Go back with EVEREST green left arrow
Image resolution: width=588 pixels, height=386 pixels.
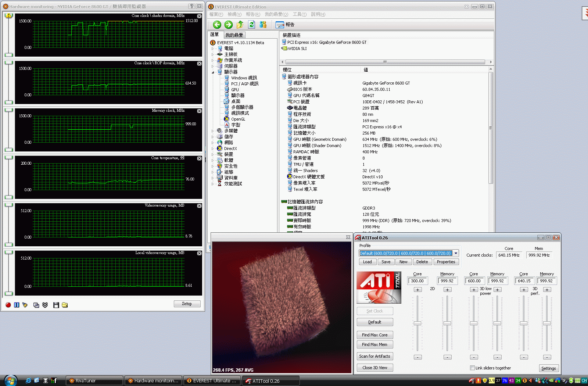(217, 25)
